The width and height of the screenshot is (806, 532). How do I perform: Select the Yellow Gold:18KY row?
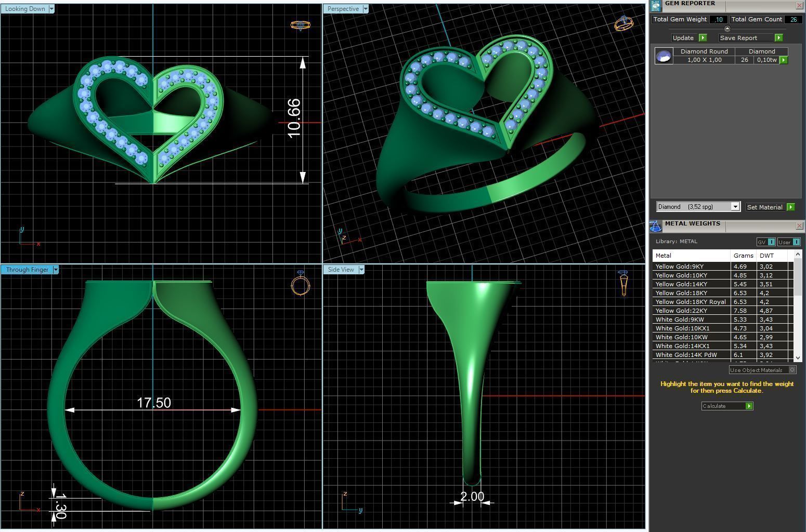click(x=723, y=293)
